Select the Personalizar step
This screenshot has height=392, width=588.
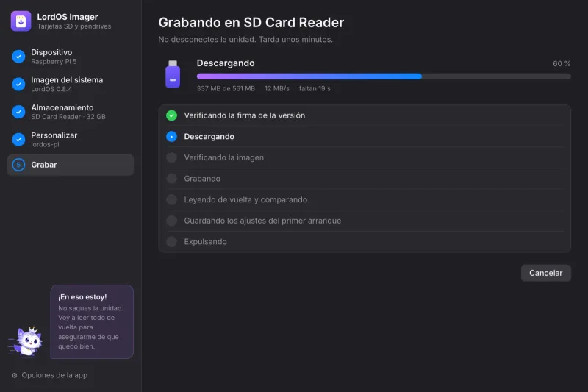click(x=71, y=140)
